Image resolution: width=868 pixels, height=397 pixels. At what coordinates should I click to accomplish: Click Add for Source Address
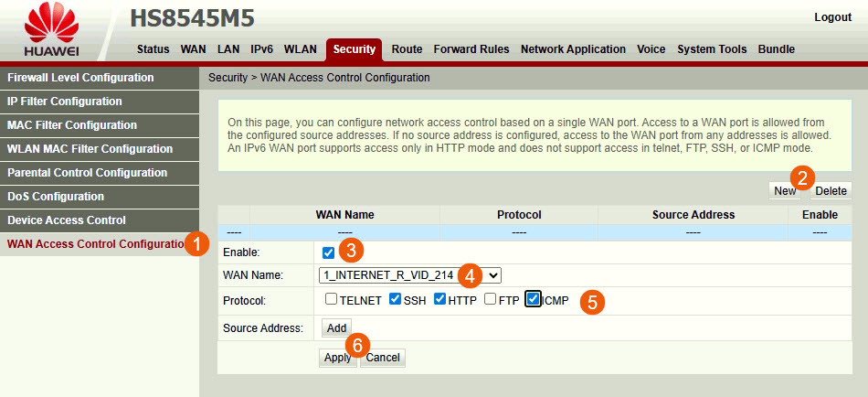click(337, 328)
